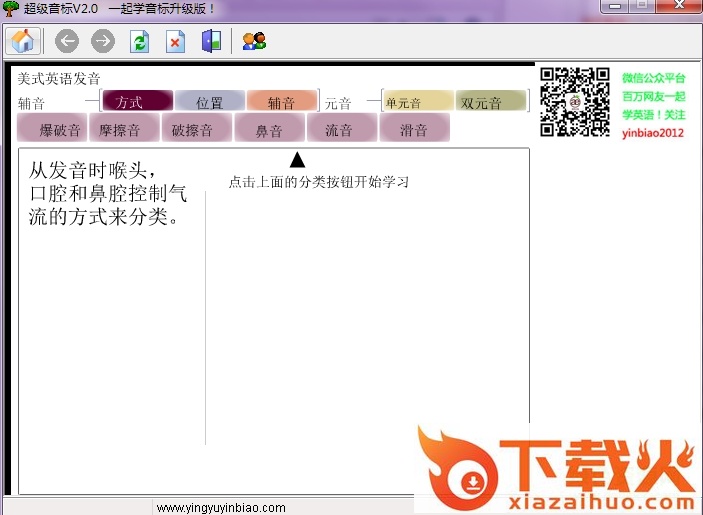Go back with the left arrow icon
Viewport: 703px width, 515px height.
click(67, 41)
